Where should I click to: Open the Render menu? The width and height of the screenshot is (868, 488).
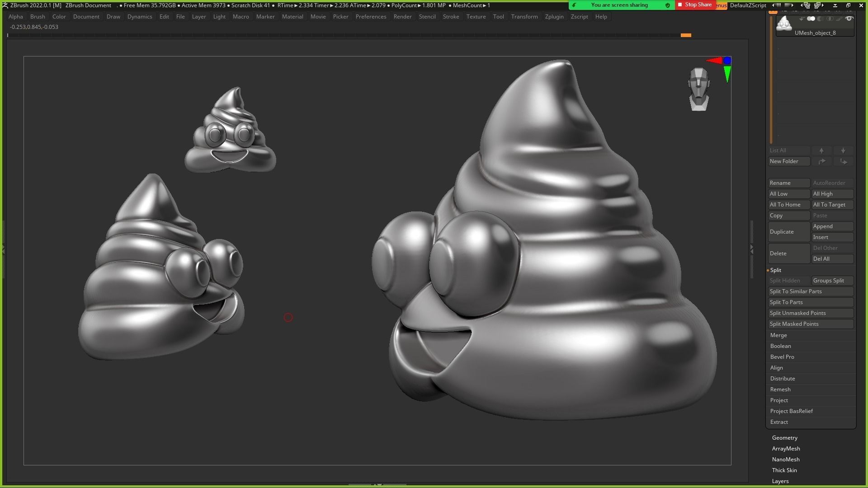pyautogui.click(x=402, y=17)
